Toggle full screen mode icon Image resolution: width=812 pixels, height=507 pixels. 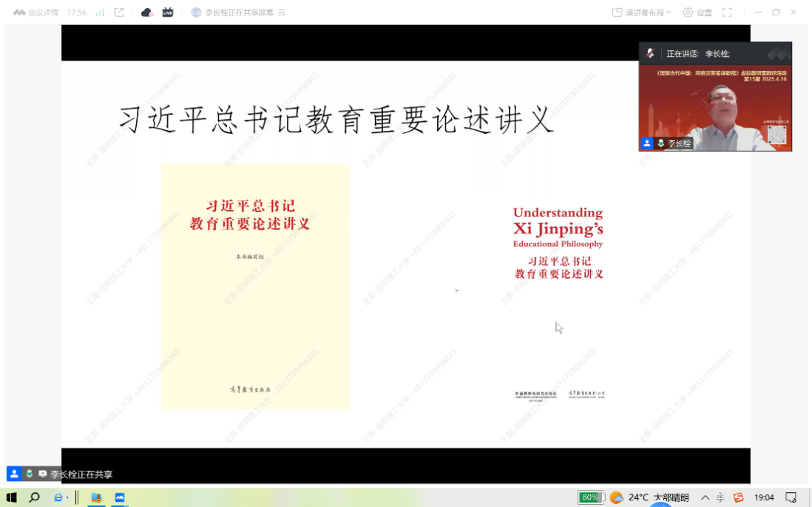click(727, 13)
